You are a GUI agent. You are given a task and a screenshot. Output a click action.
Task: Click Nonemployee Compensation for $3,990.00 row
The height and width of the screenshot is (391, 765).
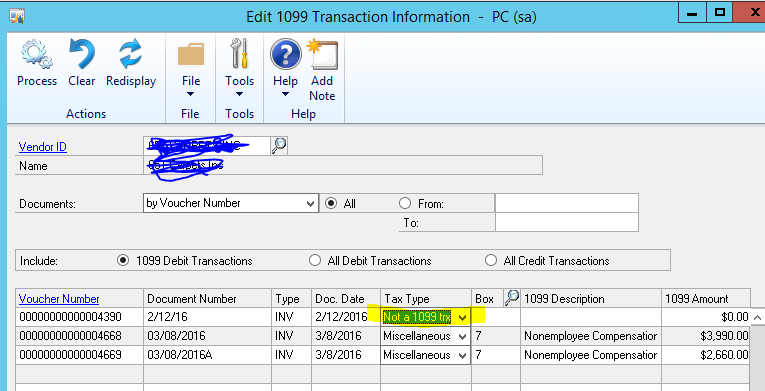pos(591,336)
